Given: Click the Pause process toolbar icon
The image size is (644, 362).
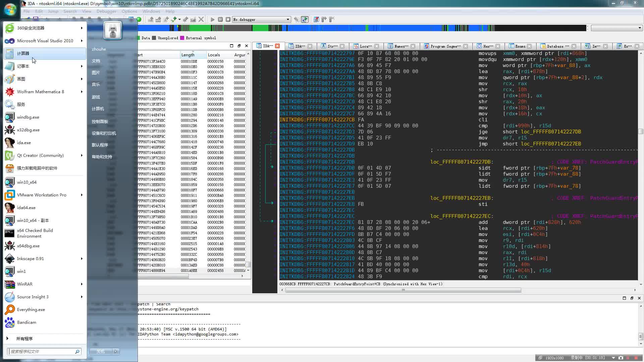Looking at the screenshot, I should pos(220,19).
